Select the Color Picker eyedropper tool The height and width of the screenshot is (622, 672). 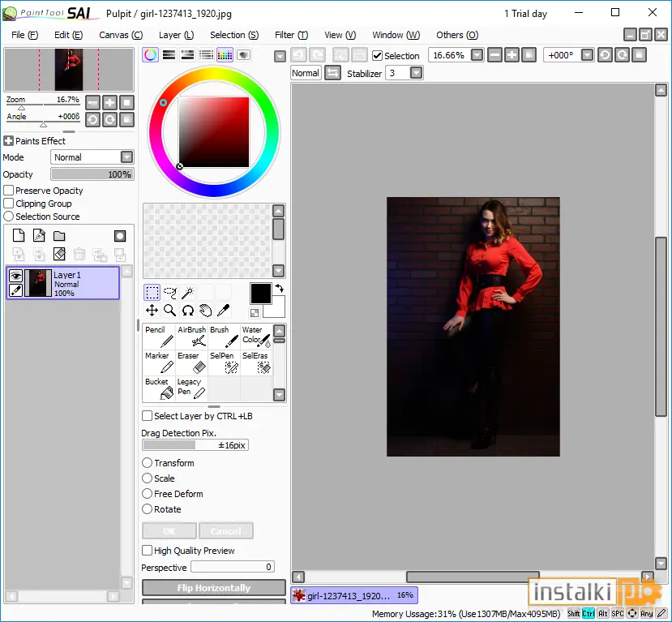[223, 311]
